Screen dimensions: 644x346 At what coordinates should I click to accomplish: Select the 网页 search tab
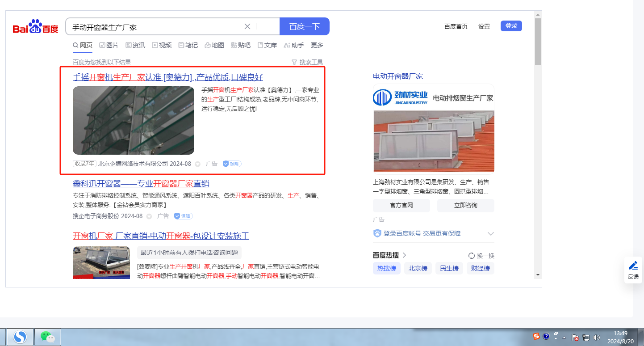[x=83, y=45]
